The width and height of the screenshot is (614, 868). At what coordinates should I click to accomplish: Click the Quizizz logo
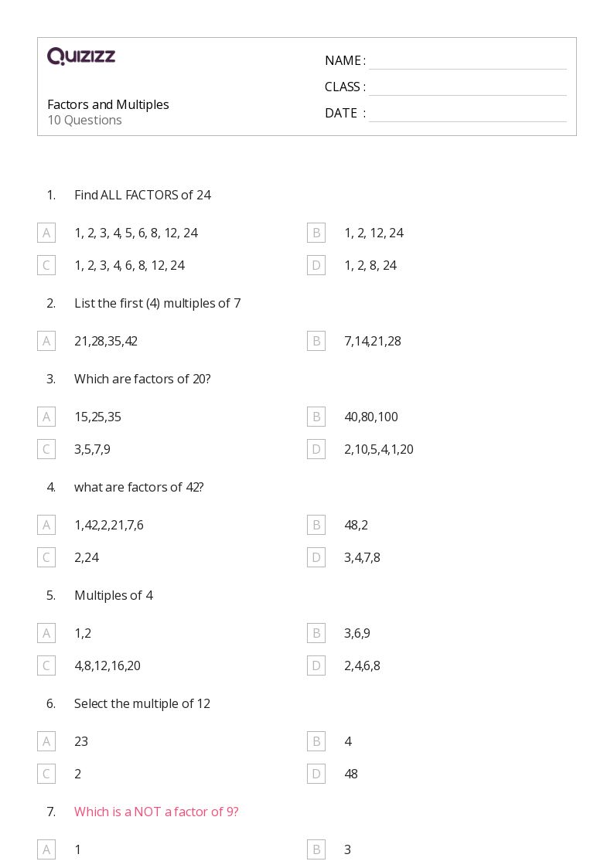(81, 56)
